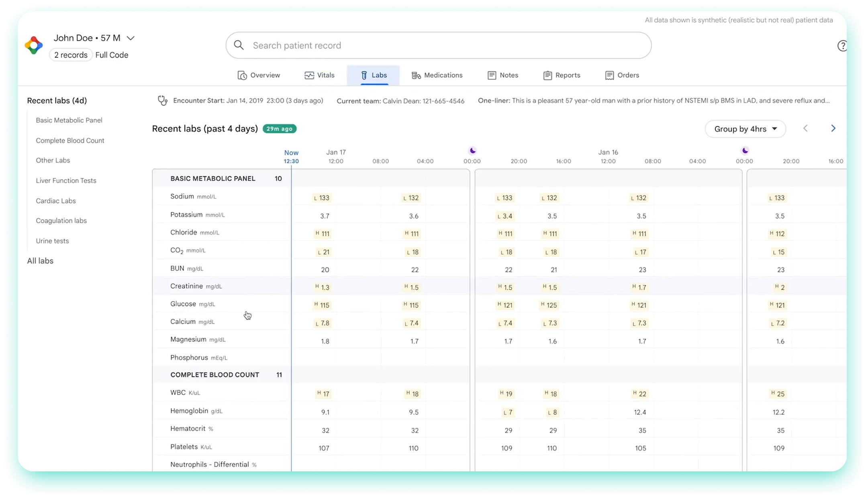Expand the John Doe patient dropdown
Viewport: 868px width, 499px height.
pos(131,38)
